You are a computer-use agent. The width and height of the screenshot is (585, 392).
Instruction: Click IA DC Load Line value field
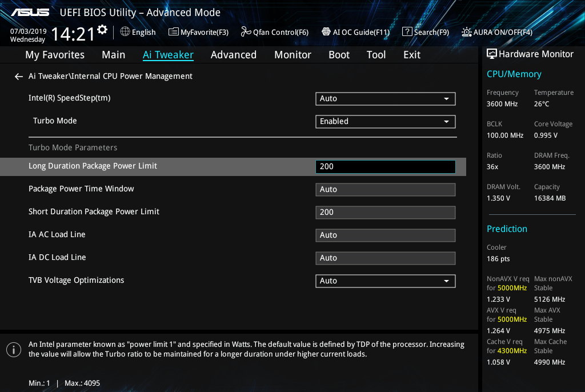(386, 258)
